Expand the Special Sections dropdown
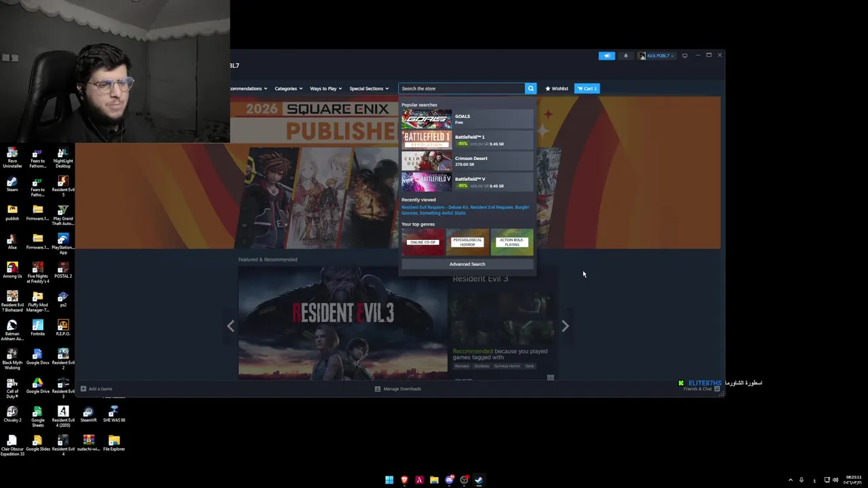This screenshot has width=868, height=488. click(x=369, y=88)
